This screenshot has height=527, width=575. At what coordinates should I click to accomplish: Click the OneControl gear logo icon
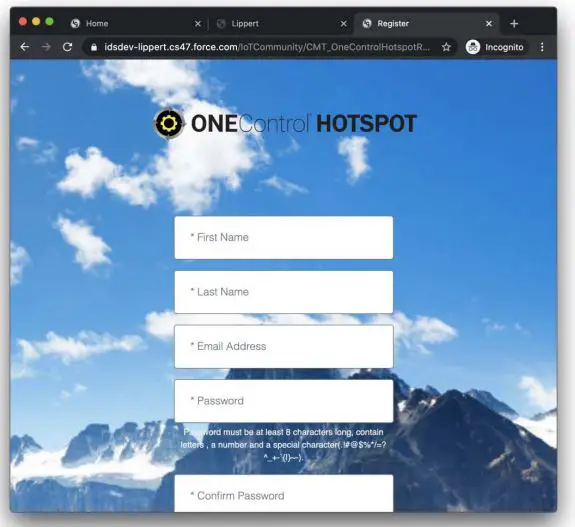[x=169, y=124]
